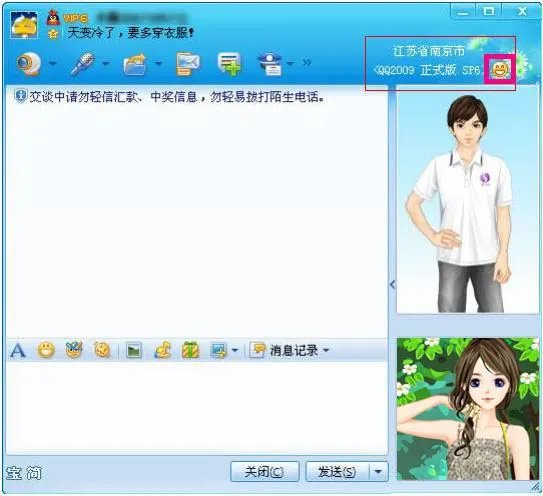Collapse the side panel with the left chevron

(392, 285)
